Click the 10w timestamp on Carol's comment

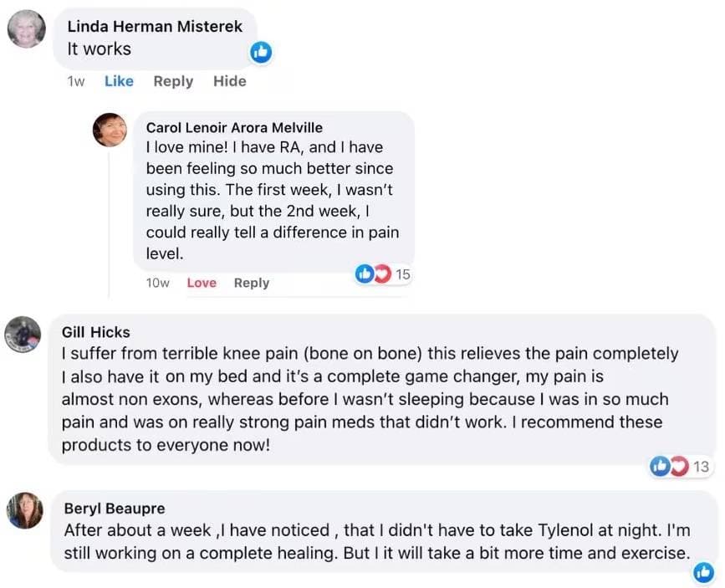[x=156, y=283]
